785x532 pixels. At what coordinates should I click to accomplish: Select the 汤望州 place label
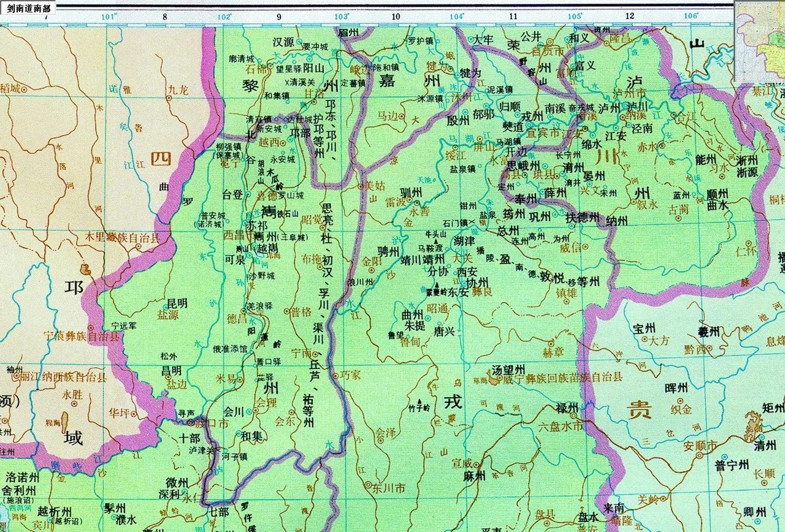pos(508,370)
